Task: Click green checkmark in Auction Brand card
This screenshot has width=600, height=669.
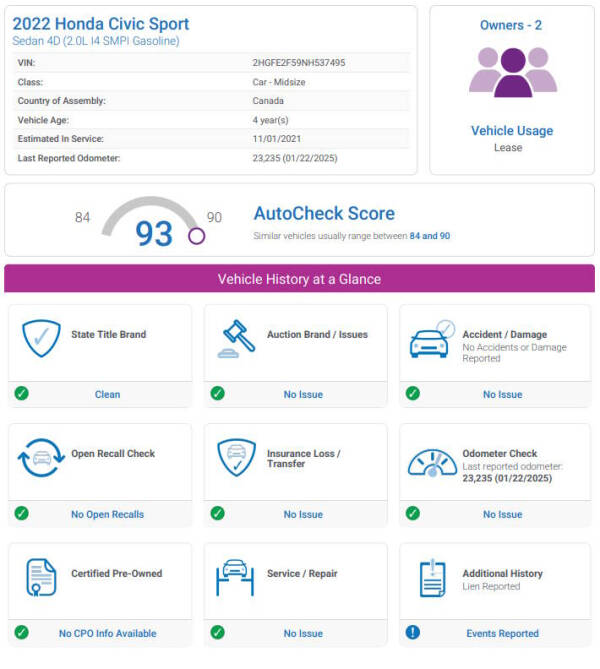Action: 218,393
